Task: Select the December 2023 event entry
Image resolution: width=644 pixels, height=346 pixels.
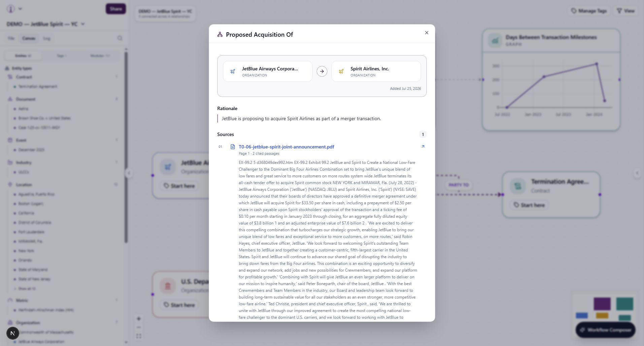Action: pos(31,150)
